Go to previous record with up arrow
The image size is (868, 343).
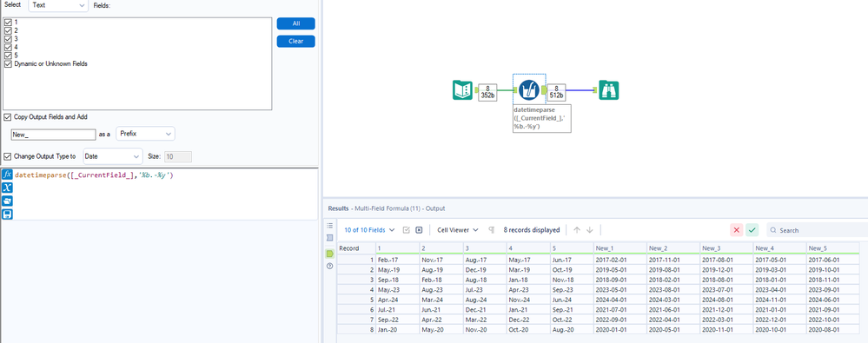tap(577, 229)
